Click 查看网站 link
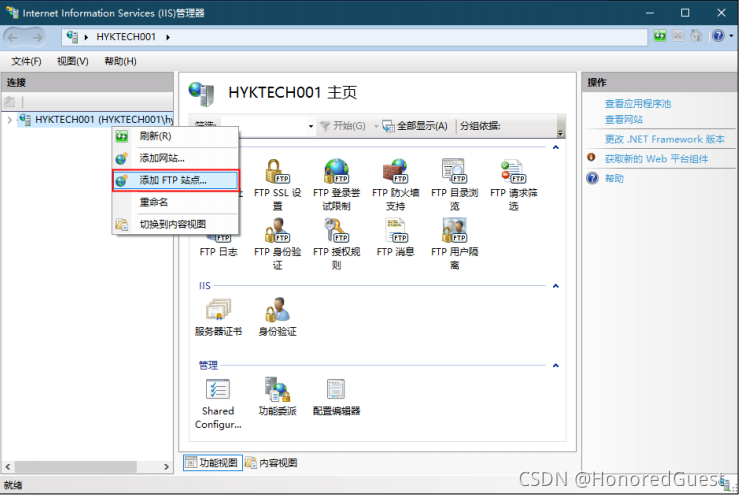Screen dimensions: 740x497 tap(623, 119)
